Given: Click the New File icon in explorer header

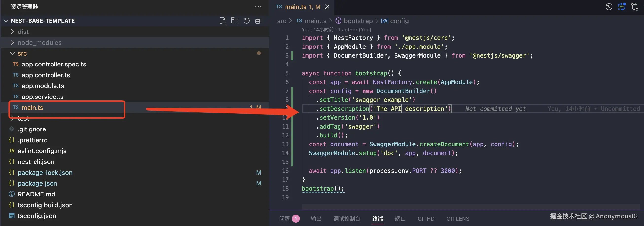Looking at the screenshot, I should pyautogui.click(x=223, y=21).
